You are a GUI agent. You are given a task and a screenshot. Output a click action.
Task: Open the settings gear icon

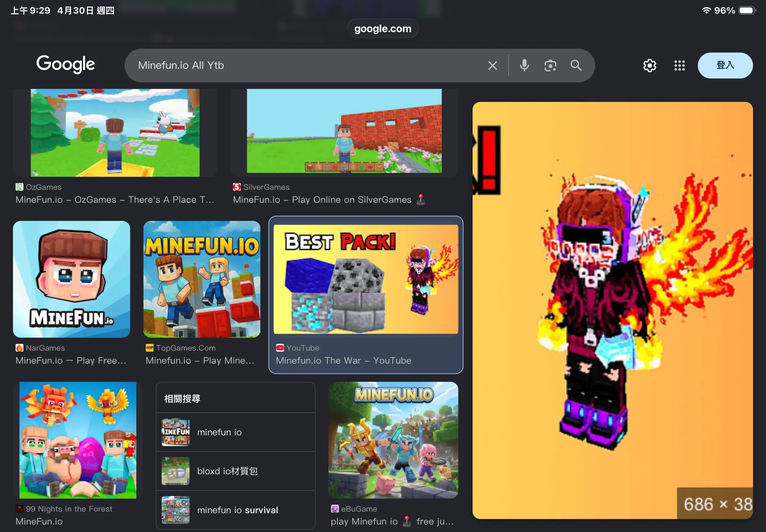pos(649,65)
